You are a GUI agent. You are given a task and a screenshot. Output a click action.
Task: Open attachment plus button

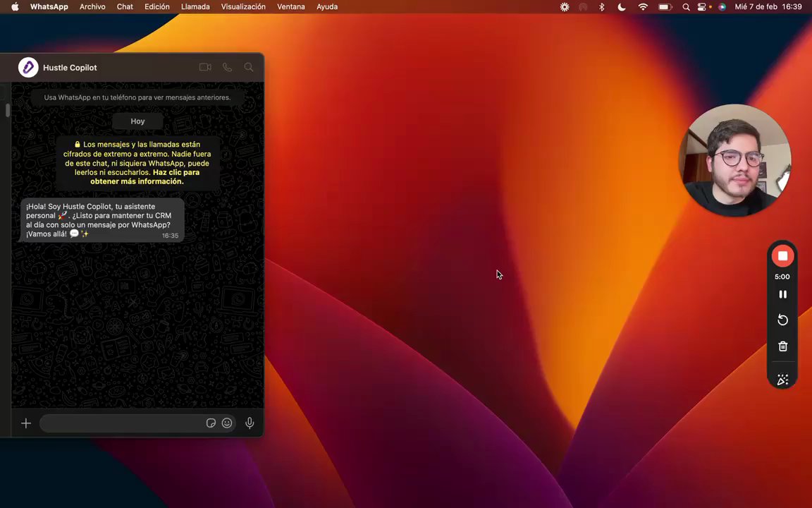(x=26, y=423)
